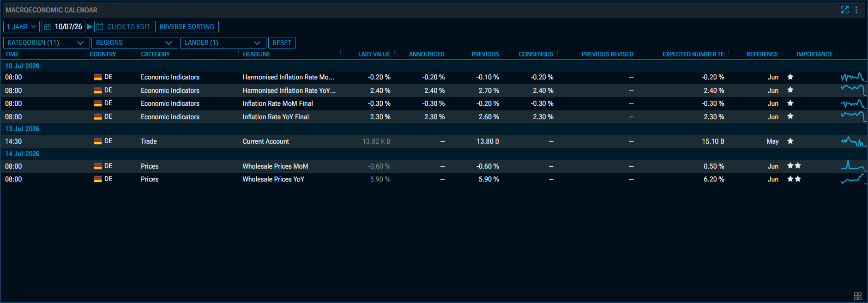
Task: Click the May reference cell
Action: coord(772,141)
